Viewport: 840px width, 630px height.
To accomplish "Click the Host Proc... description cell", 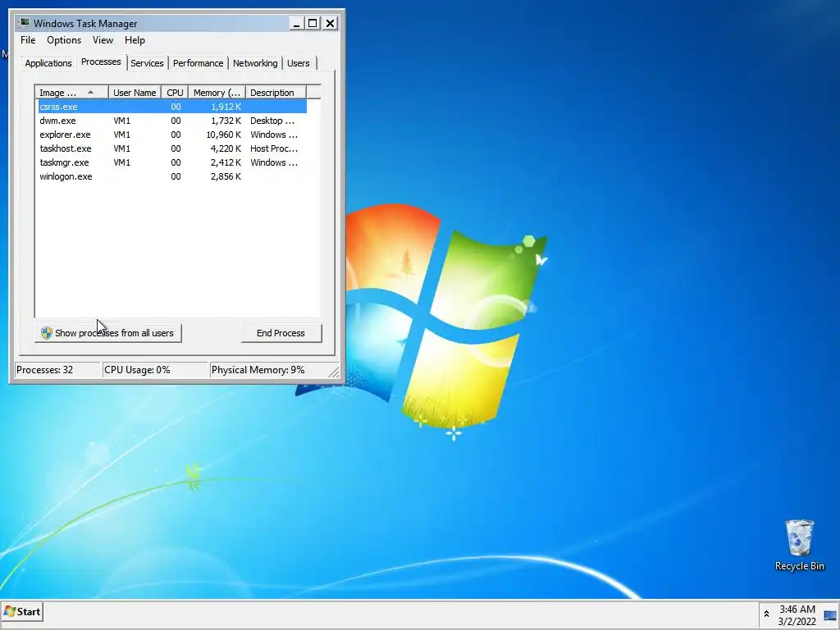I will (274, 148).
